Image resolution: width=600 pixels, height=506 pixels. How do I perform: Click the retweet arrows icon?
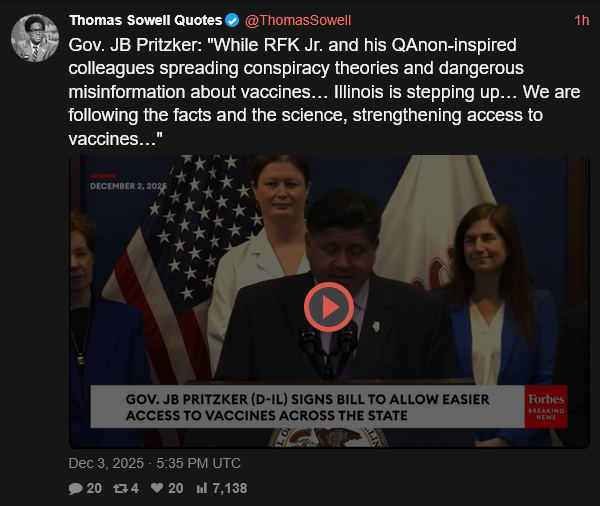coord(121,488)
